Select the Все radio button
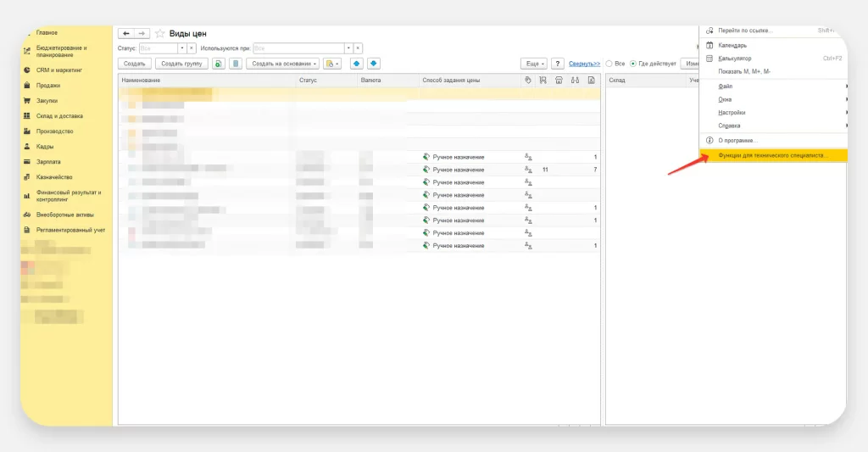 [x=609, y=64]
